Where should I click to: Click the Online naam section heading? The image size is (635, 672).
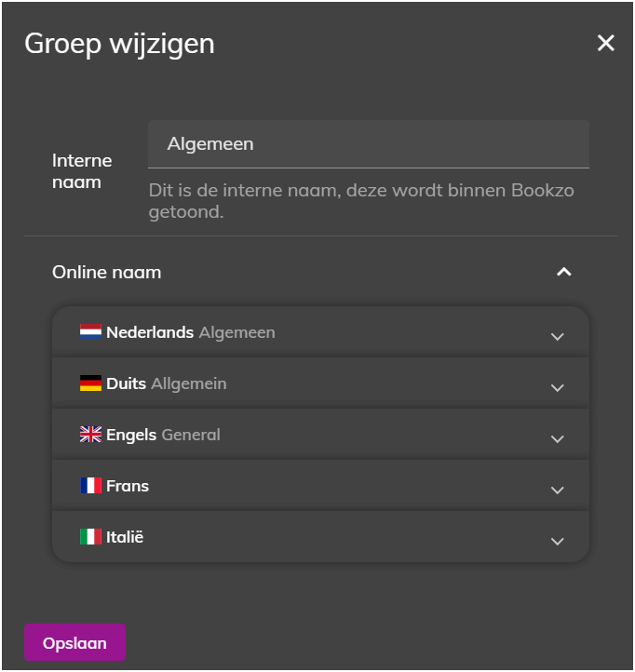[107, 272]
